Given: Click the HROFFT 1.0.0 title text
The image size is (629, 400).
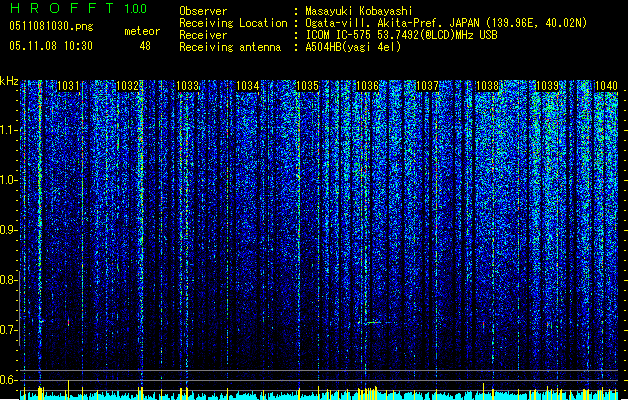Looking at the screenshot, I should 78,8.
